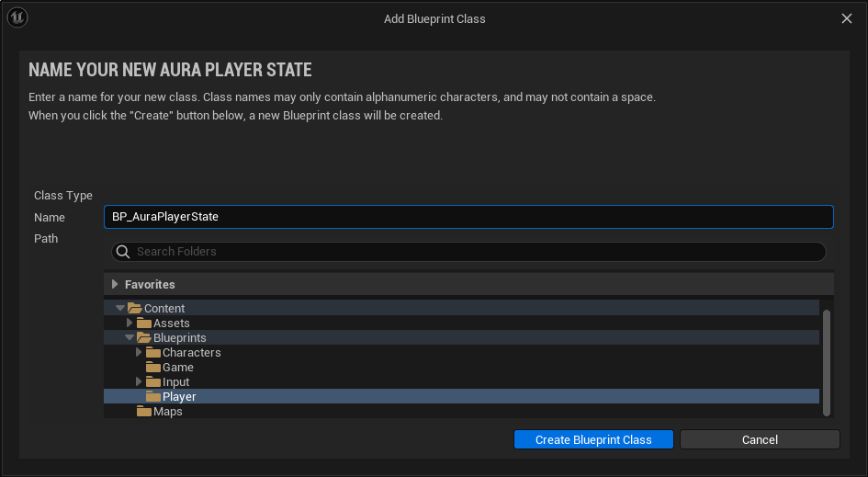Select the Assets folder icon
This screenshot has width=868, height=477.
(x=143, y=324)
